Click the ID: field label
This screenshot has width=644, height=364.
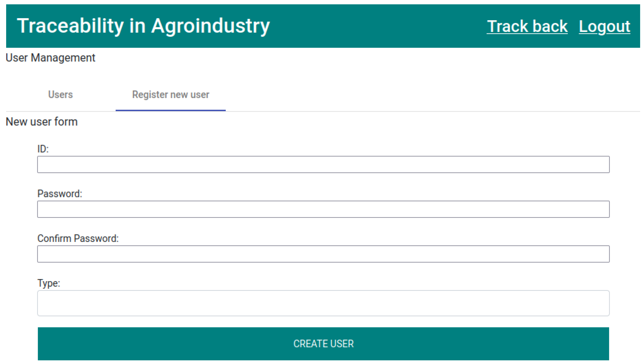43,149
